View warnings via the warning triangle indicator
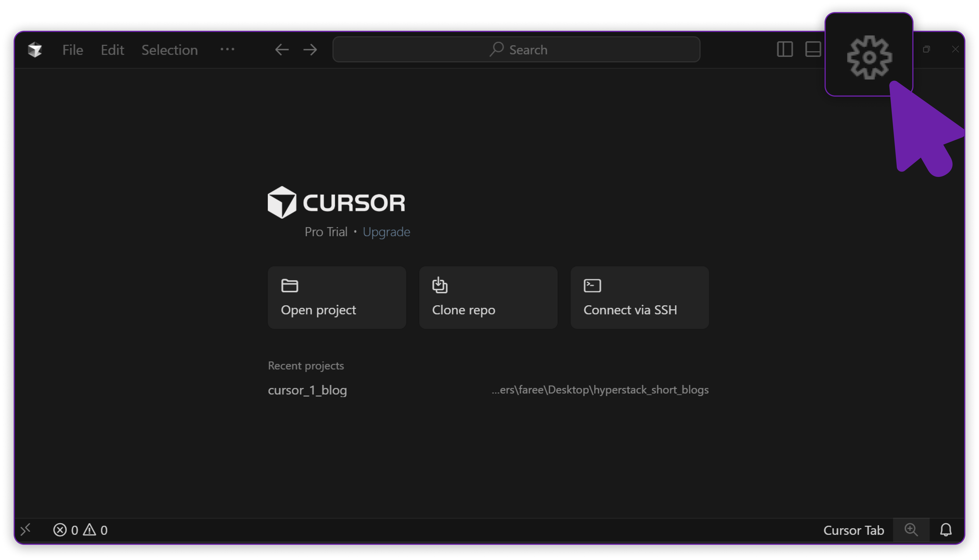 click(x=90, y=530)
